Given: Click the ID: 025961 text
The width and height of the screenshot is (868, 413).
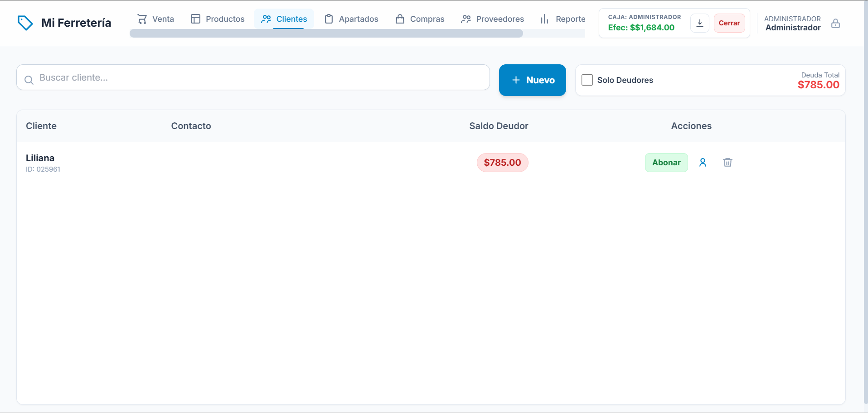Looking at the screenshot, I should (43, 169).
